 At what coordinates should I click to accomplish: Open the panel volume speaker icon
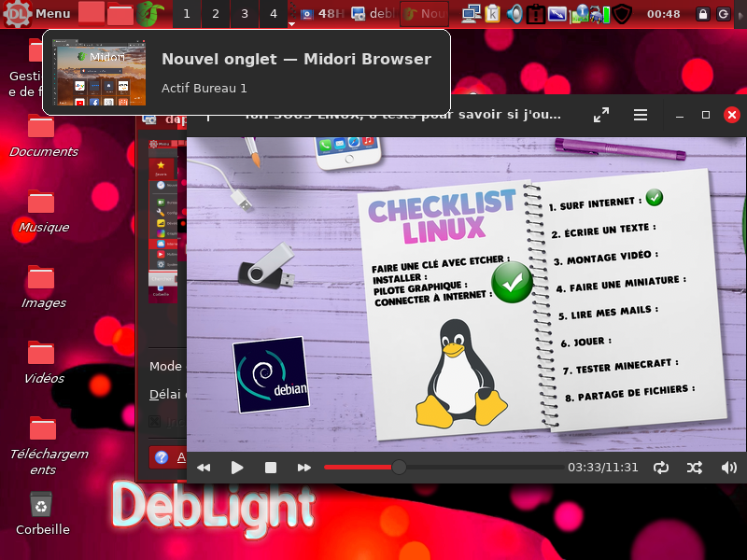pyautogui.click(x=514, y=13)
